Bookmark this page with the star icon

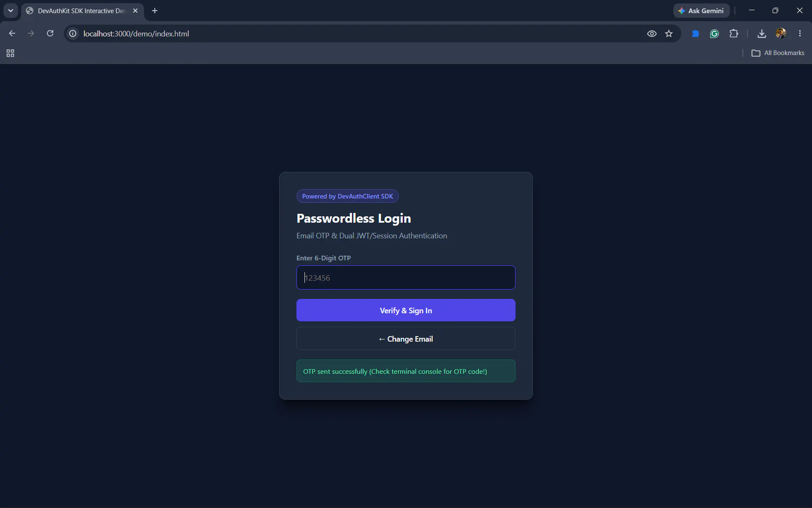pos(669,33)
